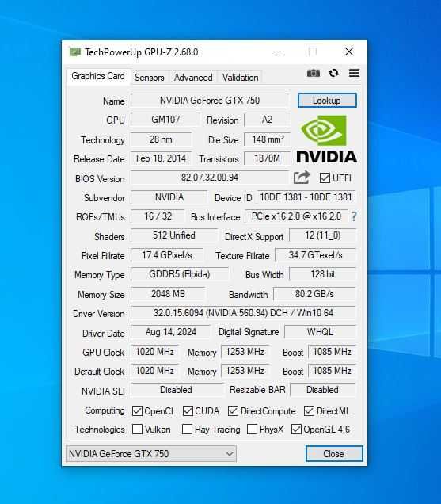Close the GPU-Z window with X

click(349, 52)
